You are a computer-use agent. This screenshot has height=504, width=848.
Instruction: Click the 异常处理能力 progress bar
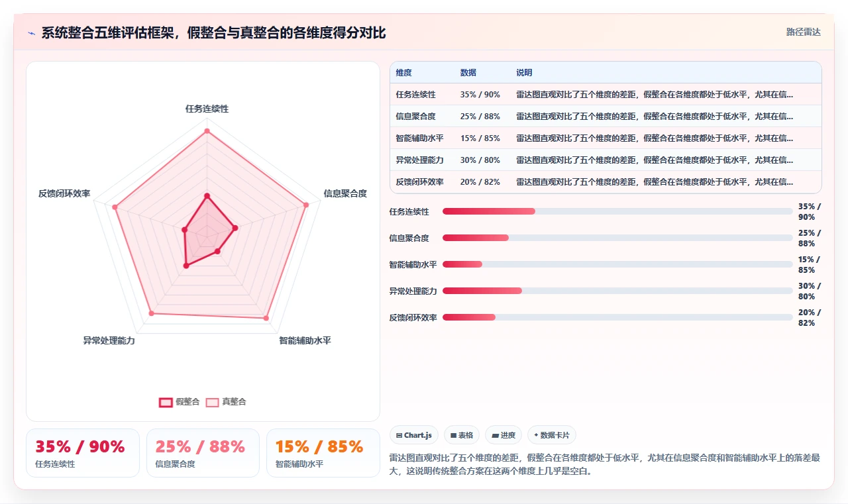pyautogui.click(x=617, y=291)
